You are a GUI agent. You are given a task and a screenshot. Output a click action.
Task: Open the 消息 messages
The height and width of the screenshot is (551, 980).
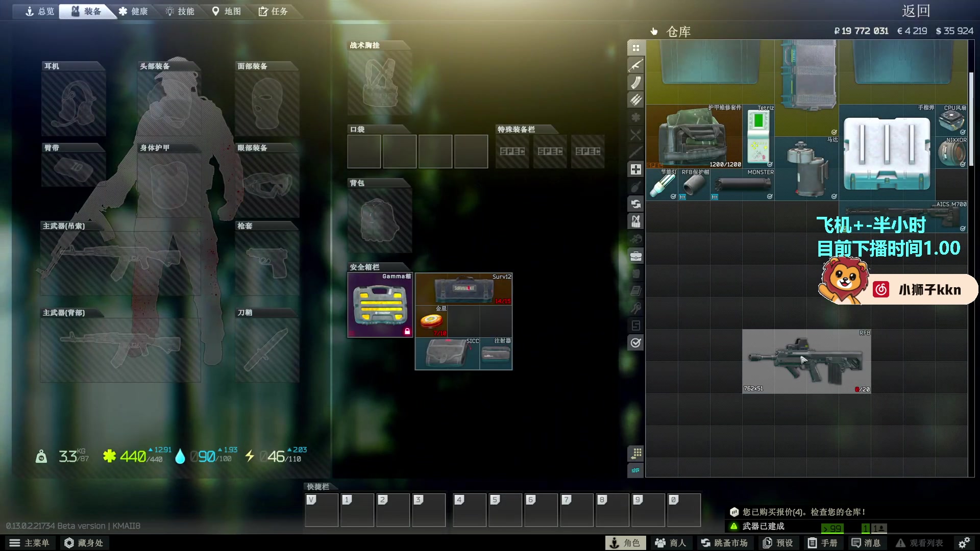pyautogui.click(x=866, y=543)
